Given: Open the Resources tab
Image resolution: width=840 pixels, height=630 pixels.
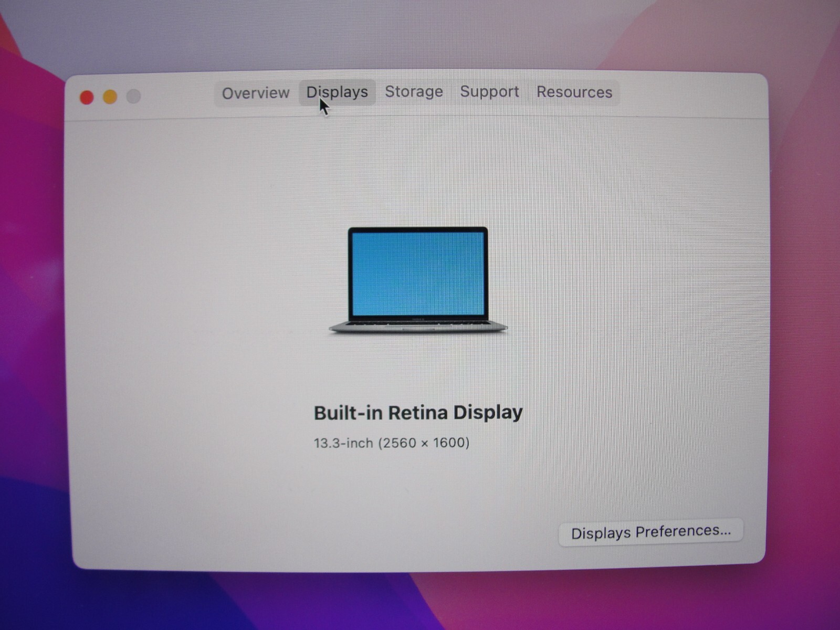Looking at the screenshot, I should tap(574, 92).
